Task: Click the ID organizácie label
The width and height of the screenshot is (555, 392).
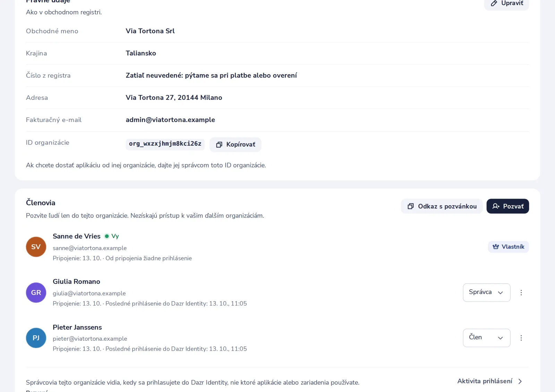Action: tap(48, 142)
